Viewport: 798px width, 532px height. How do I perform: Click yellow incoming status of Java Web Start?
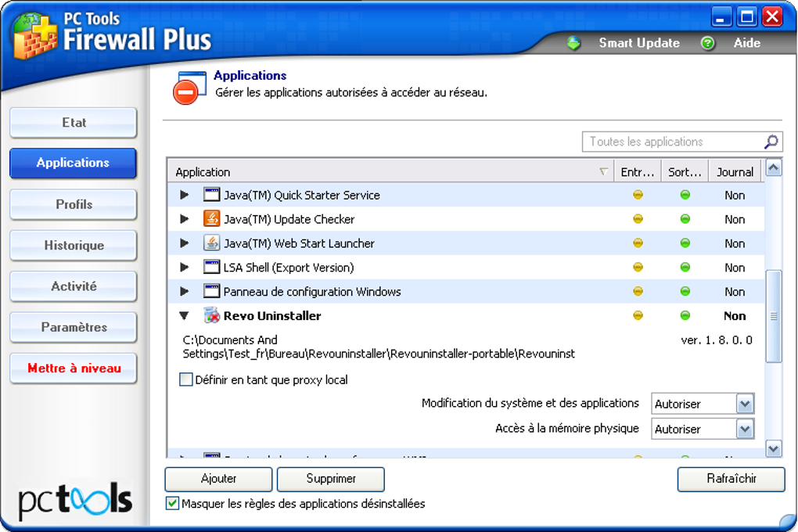click(x=638, y=243)
